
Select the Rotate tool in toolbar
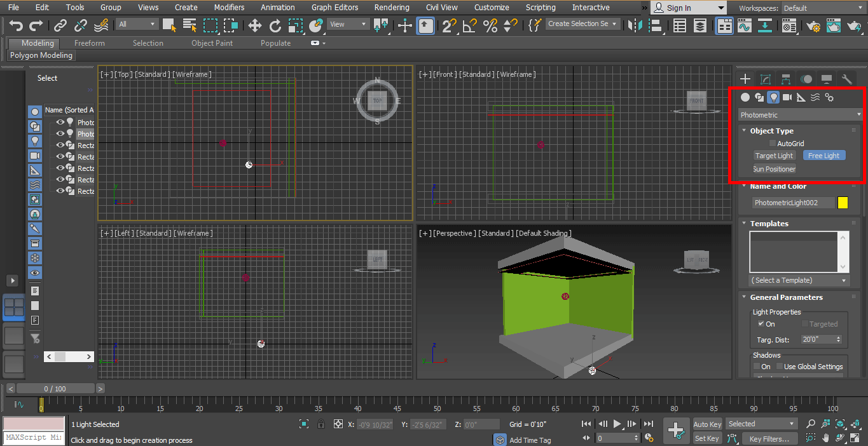click(275, 25)
